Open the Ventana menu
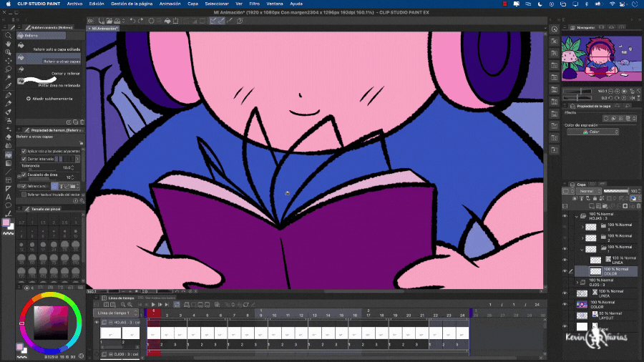Viewport: 644px width, 362px height. (275, 4)
